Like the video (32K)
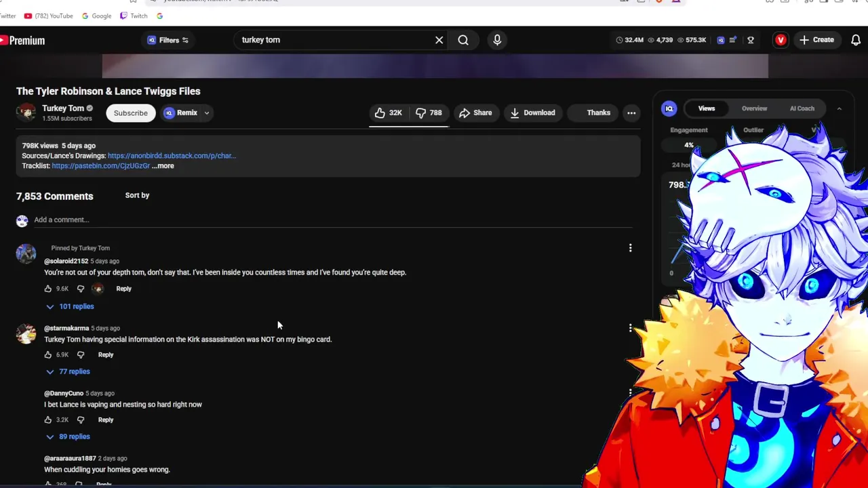868x488 pixels. coord(389,113)
